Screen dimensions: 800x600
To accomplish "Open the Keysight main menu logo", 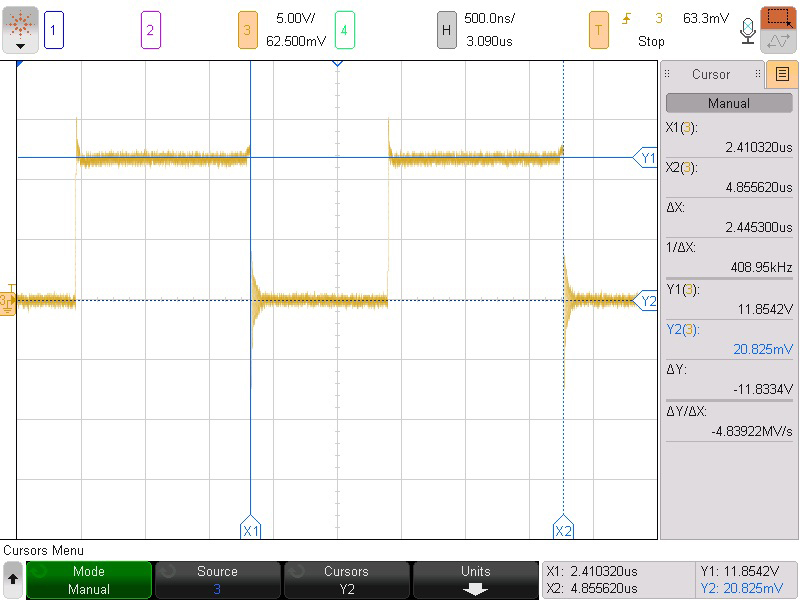I will (x=20, y=29).
